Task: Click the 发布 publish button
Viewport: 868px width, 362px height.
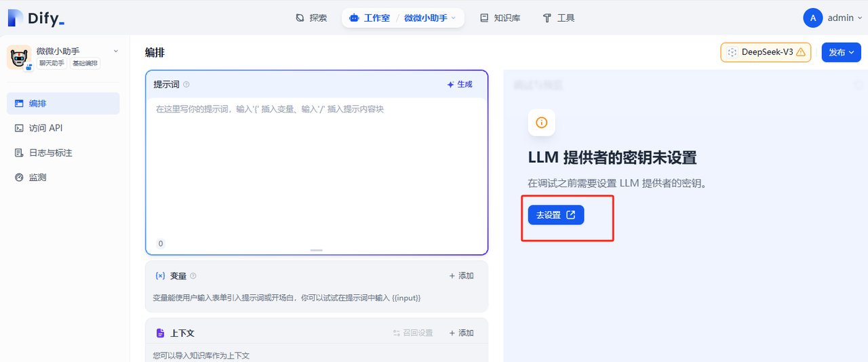Action: [841, 52]
